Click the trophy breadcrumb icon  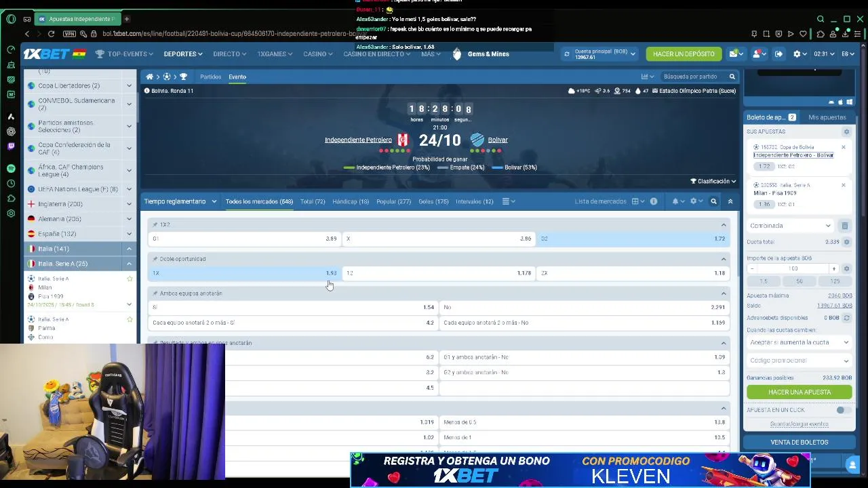coord(183,77)
